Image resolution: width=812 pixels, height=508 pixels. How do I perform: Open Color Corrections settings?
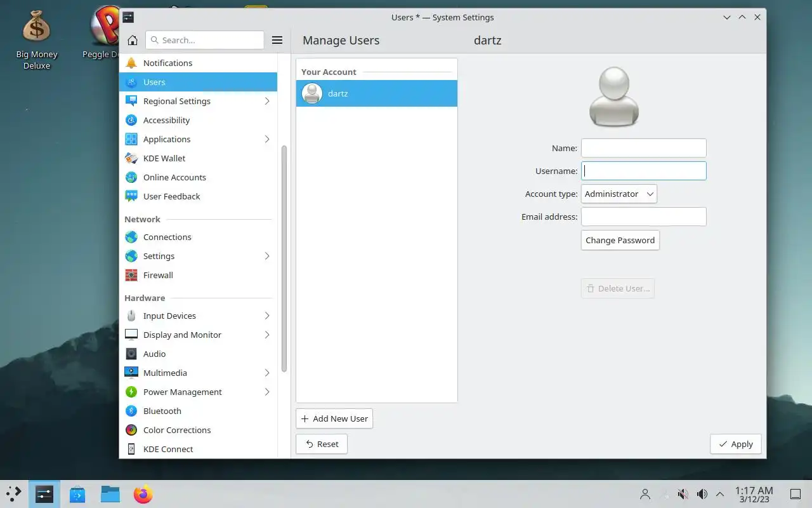(x=198, y=430)
